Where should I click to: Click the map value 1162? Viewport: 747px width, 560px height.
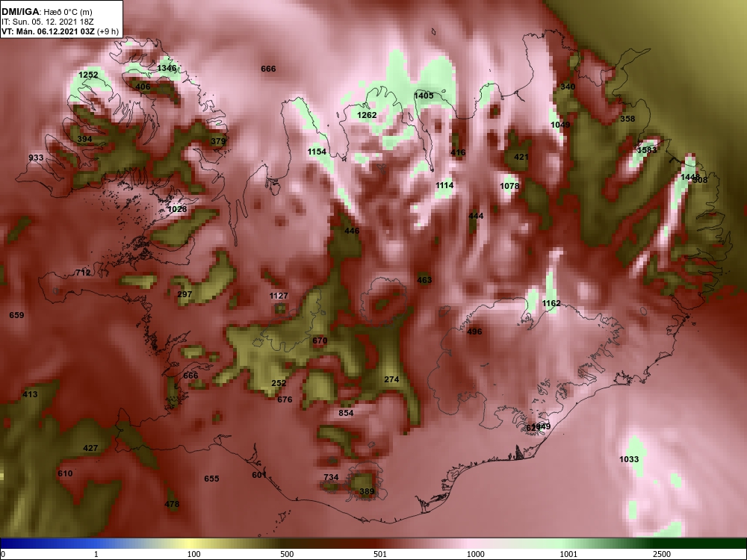click(x=551, y=303)
